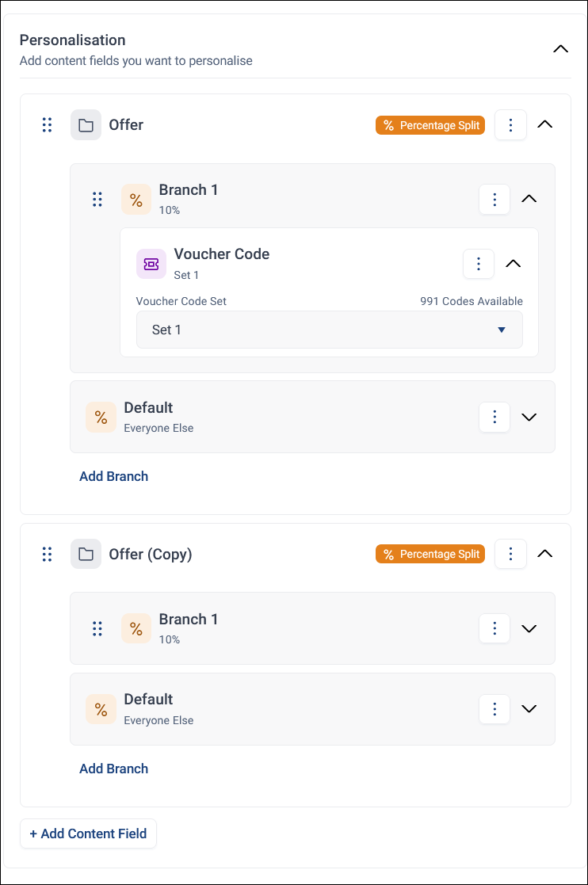This screenshot has height=885, width=588.
Task: Collapse the Personalisation section
Action: coord(560,49)
